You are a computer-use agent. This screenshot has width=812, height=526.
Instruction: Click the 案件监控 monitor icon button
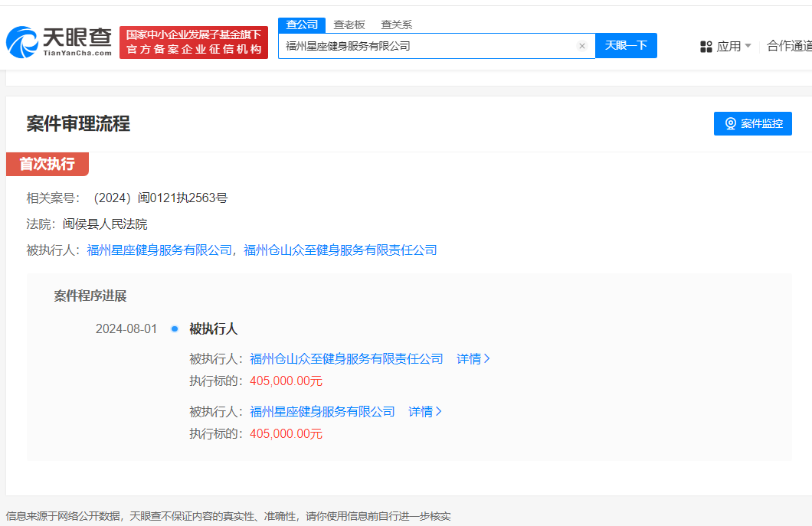click(x=729, y=123)
